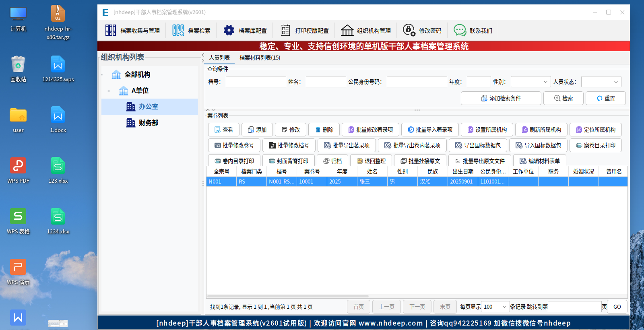This screenshot has width=644, height=330.
Task: Open 计算机 desktop icon
Action: pos(18,19)
